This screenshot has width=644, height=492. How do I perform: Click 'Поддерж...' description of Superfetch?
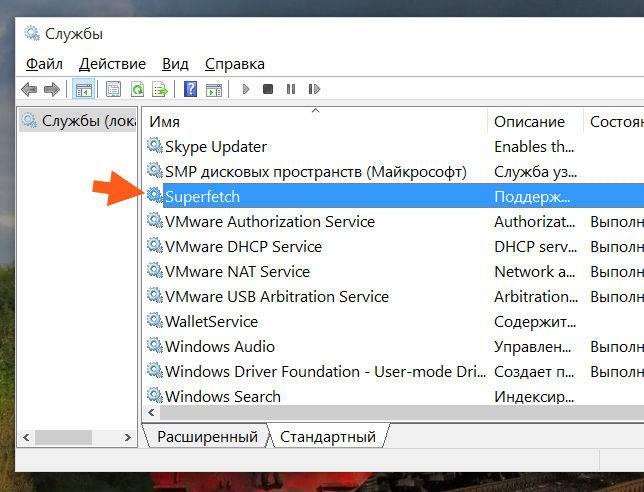tap(532, 197)
